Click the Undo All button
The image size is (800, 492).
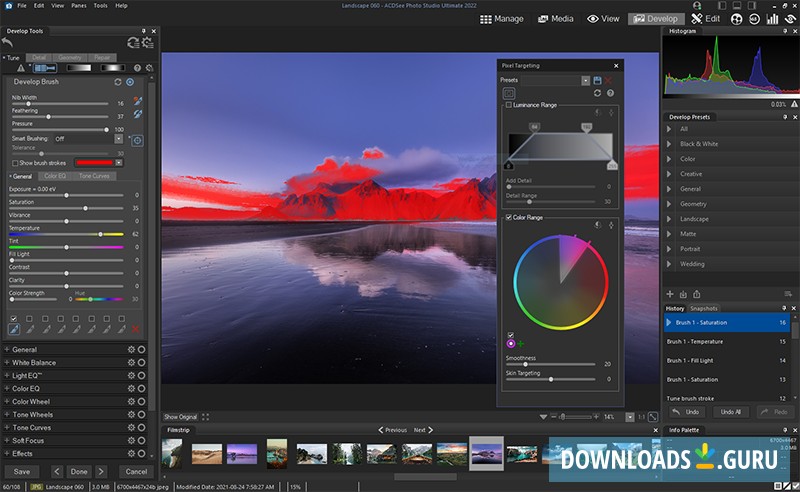click(x=730, y=411)
